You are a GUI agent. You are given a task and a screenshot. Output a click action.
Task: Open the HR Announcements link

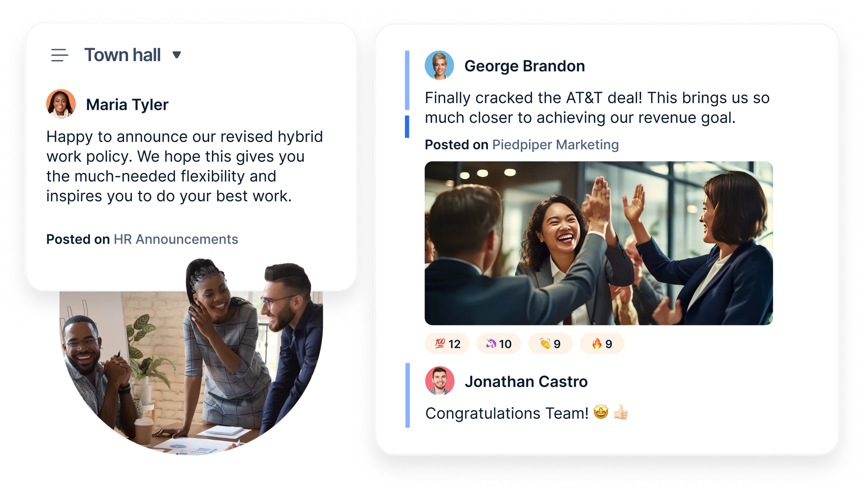coord(176,239)
